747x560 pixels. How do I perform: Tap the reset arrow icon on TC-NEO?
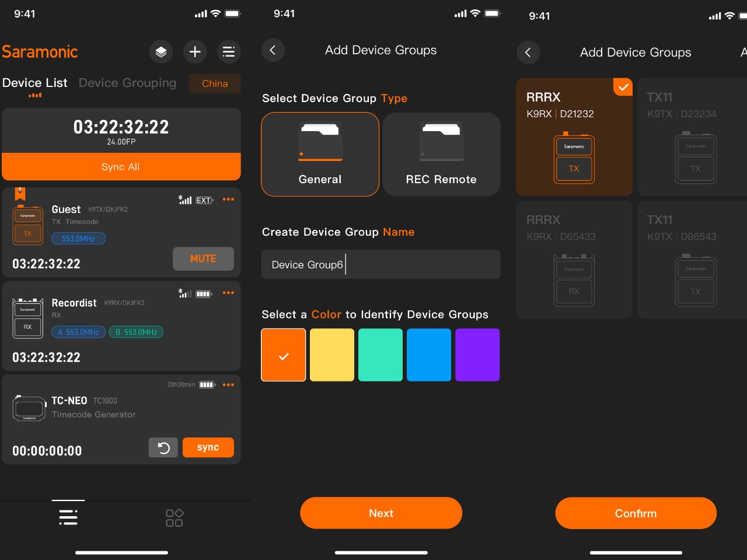[x=163, y=447]
